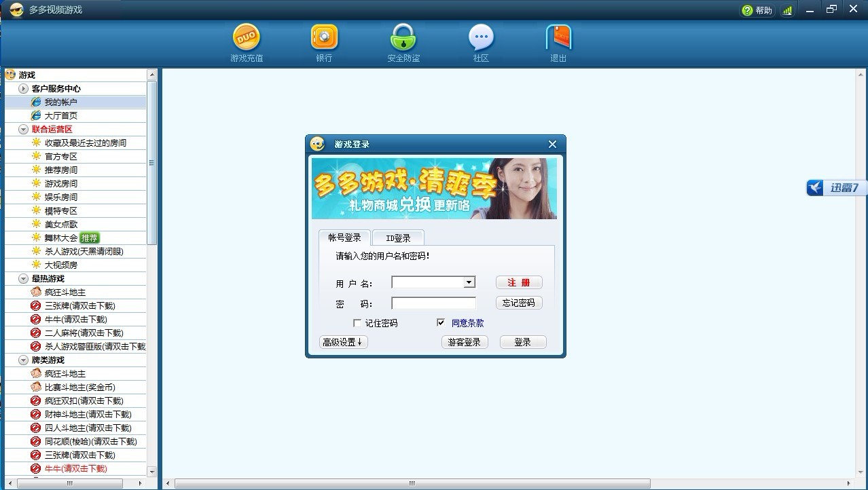Click the 密码 password input field

click(x=433, y=303)
